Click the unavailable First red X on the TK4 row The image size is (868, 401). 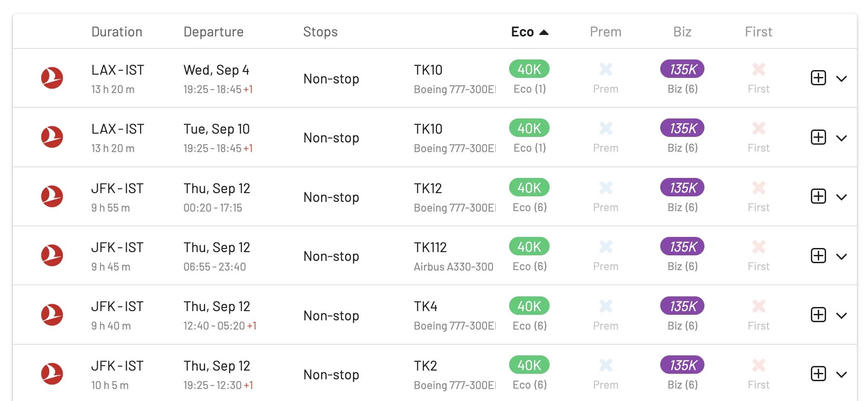pyautogui.click(x=758, y=306)
